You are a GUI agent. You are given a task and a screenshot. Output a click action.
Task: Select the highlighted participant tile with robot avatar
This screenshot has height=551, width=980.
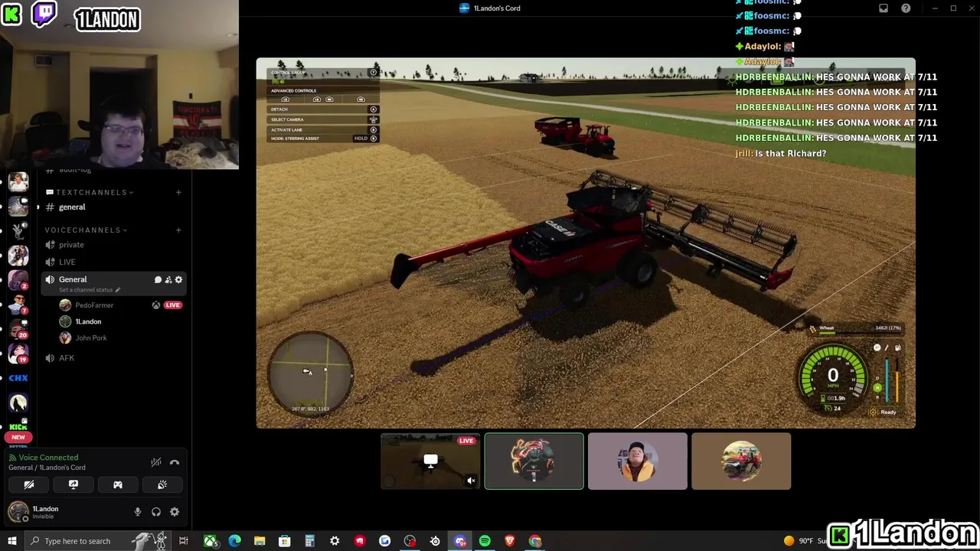[x=534, y=461]
